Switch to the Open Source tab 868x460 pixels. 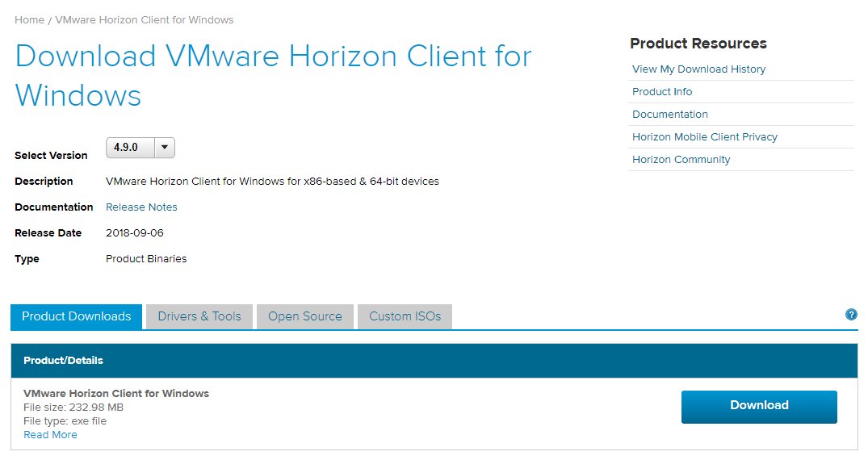pyautogui.click(x=305, y=316)
